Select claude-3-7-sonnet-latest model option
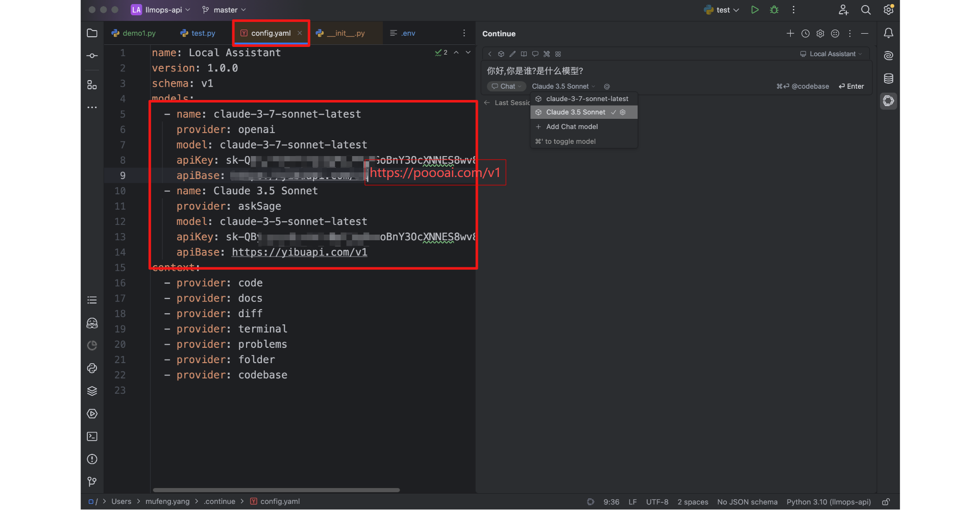The width and height of the screenshot is (980, 510). (586, 99)
